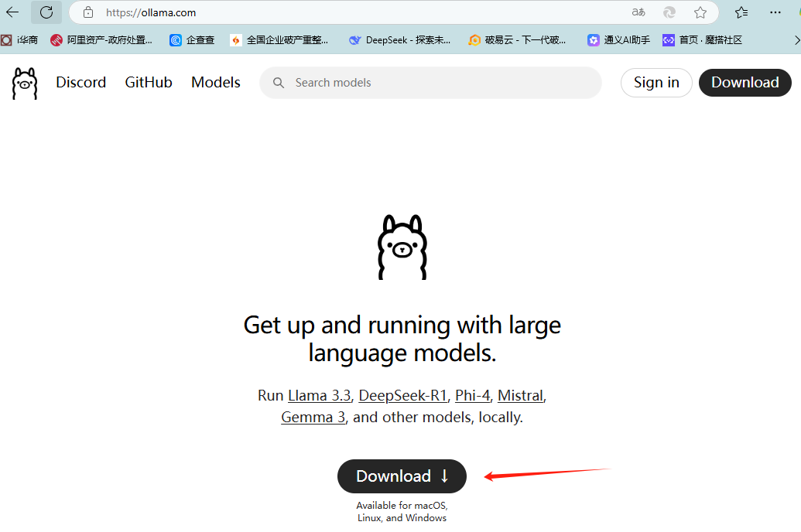Image resolution: width=801 pixels, height=532 pixels.
Task: Open the Gemma 3 link
Action: click(x=313, y=417)
